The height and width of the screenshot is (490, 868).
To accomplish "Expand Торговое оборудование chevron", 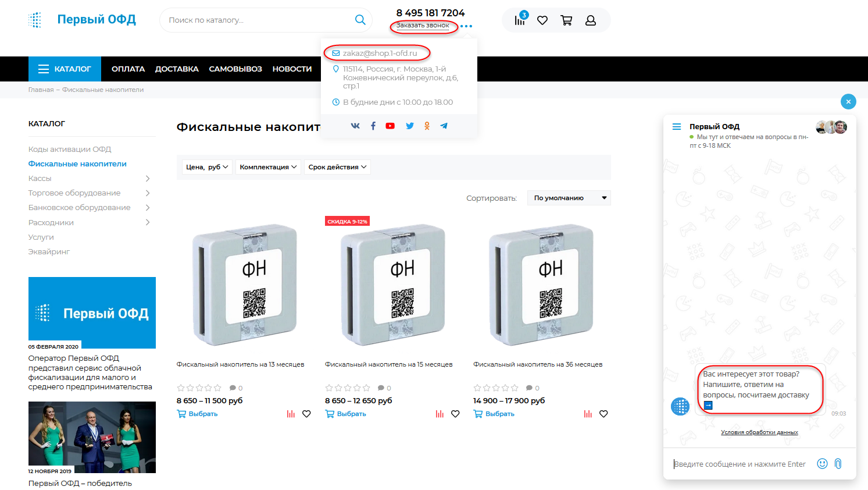I will [x=148, y=193].
